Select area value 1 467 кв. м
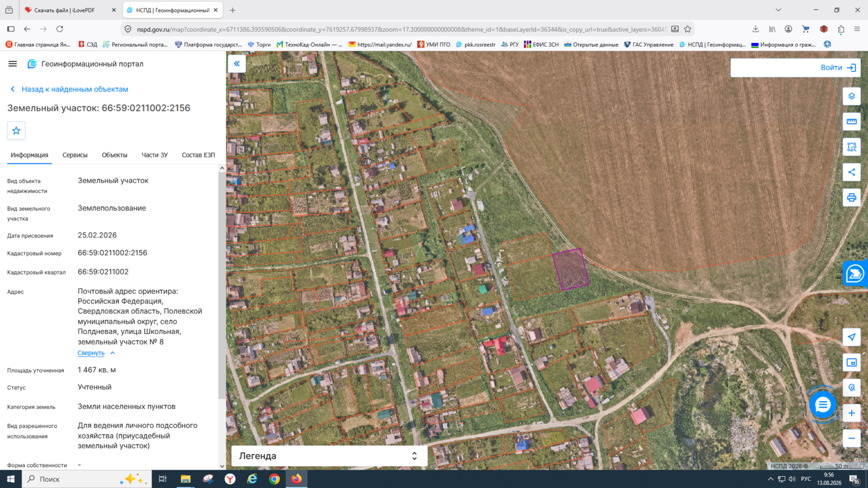The image size is (868, 488). click(97, 370)
